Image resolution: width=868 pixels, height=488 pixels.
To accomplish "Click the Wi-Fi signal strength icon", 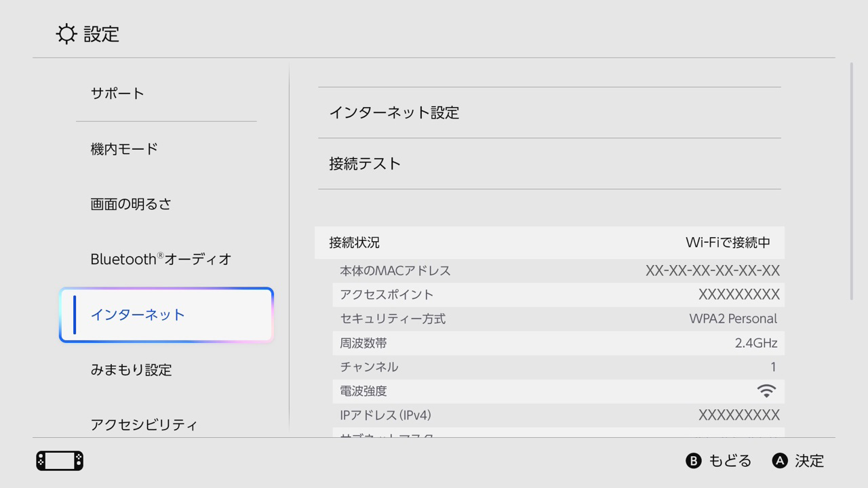I will [x=766, y=390].
